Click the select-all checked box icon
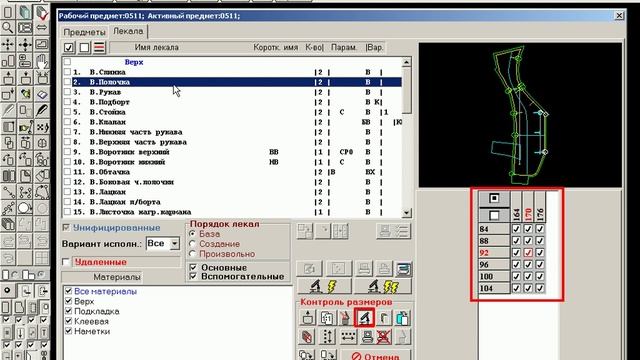Image resolution: width=640 pixels, height=360 pixels. point(69,47)
